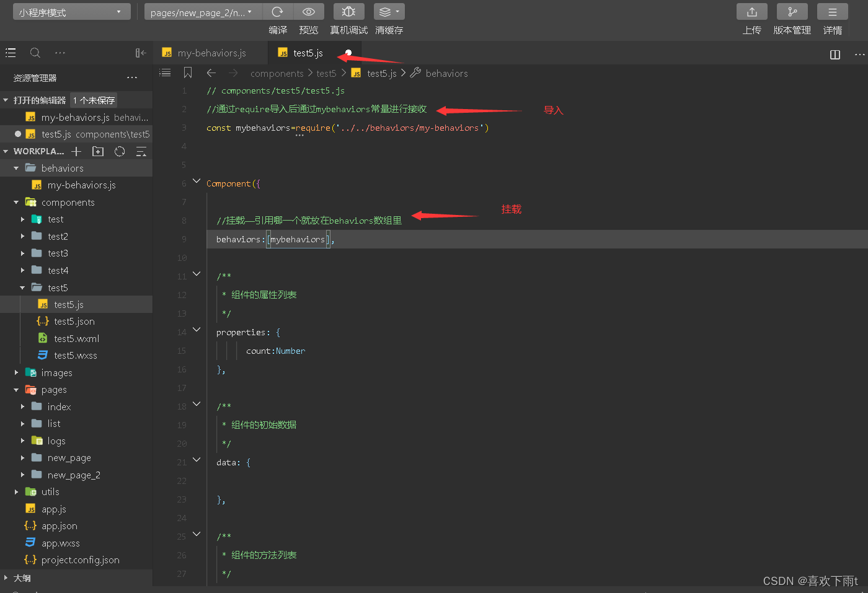Split the editor view icon
This screenshot has height=593, width=868.
[835, 55]
